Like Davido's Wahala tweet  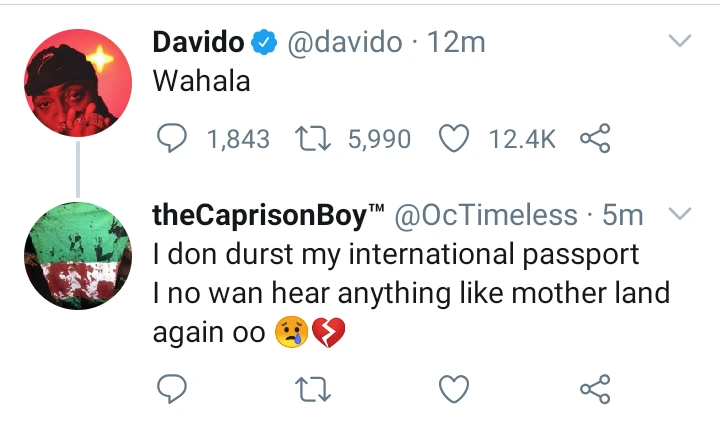point(455,139)
